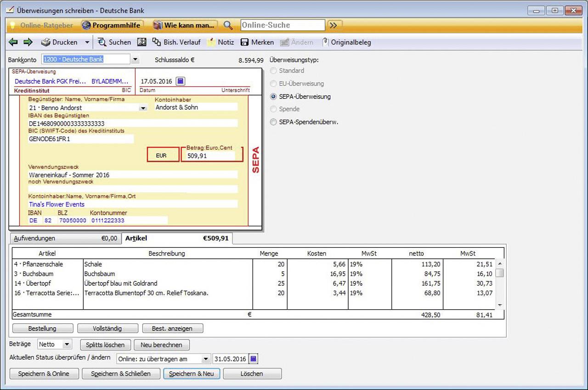This screenshot has width=588, height=390.
Task: Open calendar beside date 17.05.2016
Action: point(181,81)
